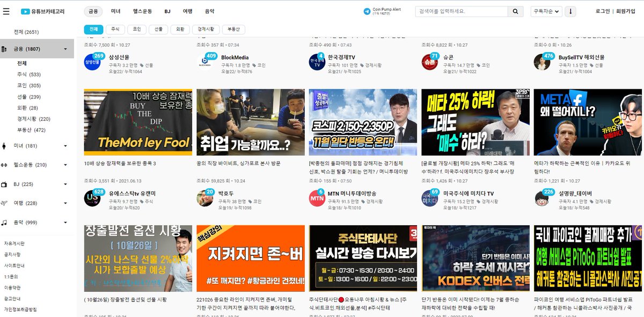The image size is (644, 317).
Task: Select the 금융 top tab
Action: pyautogui.click(x=93, y=11)
